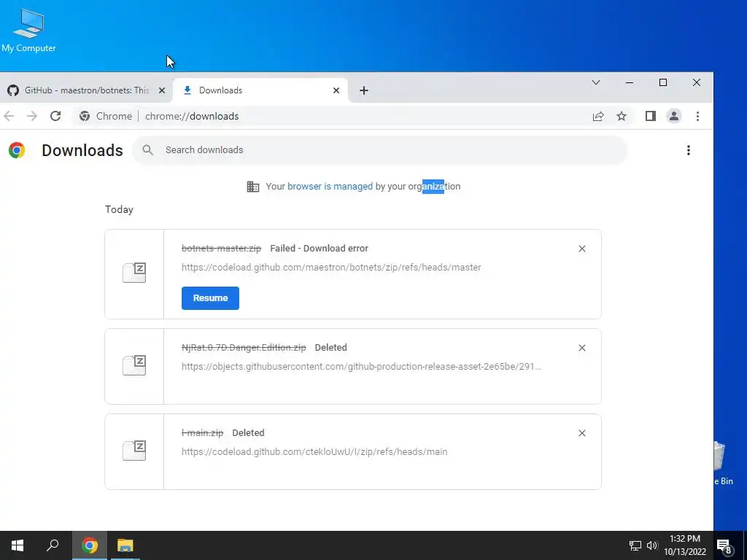Remove l-main.zip from the list
The image size is (747, 560).
581,433
